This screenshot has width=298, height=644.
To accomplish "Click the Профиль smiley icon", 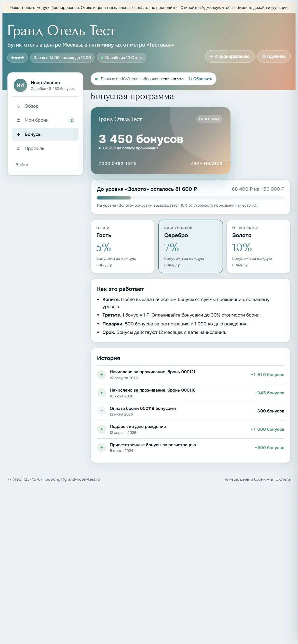I will (18, 149).
